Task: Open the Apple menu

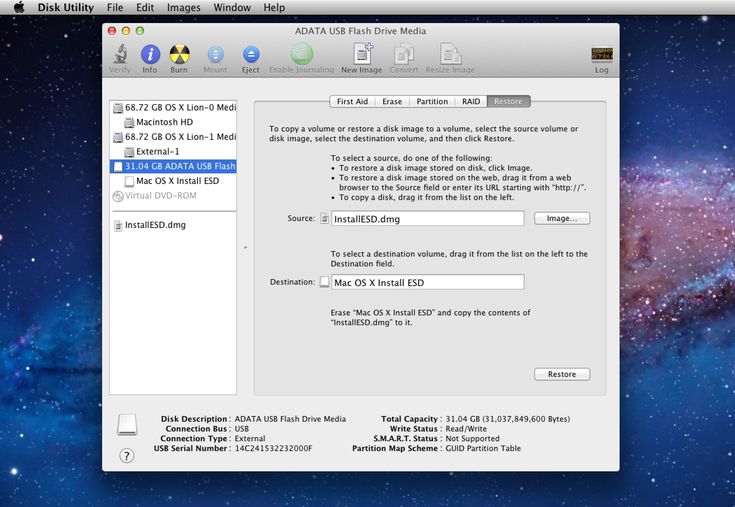Action: [x=19, y=7]
